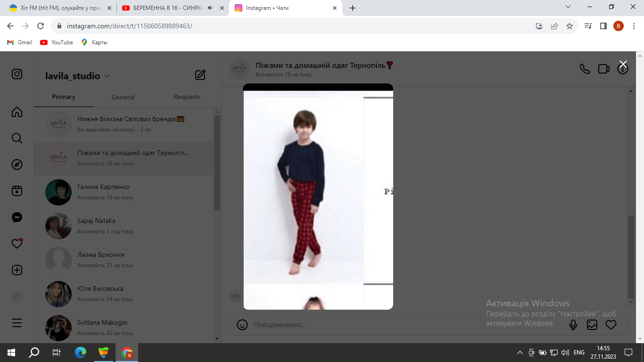Toggle the Chrome side panel
The image size is (644, 362).
point(603,26)
